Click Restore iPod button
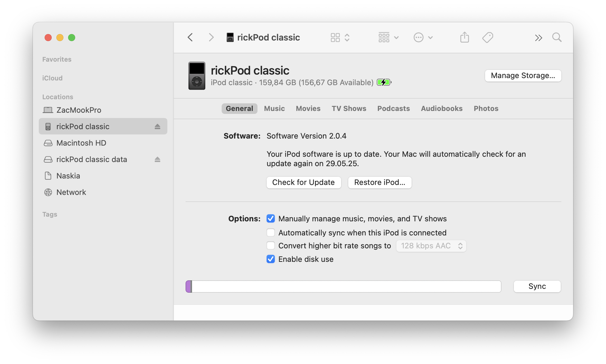Screen dimensions: 606x364 coord(380,182)
